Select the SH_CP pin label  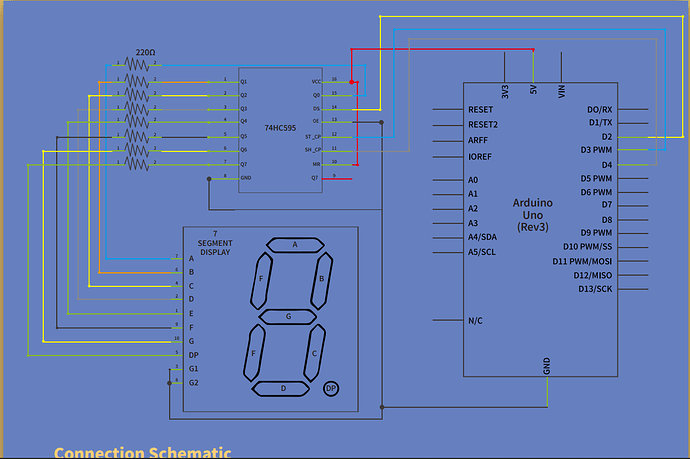click(313, 150)
